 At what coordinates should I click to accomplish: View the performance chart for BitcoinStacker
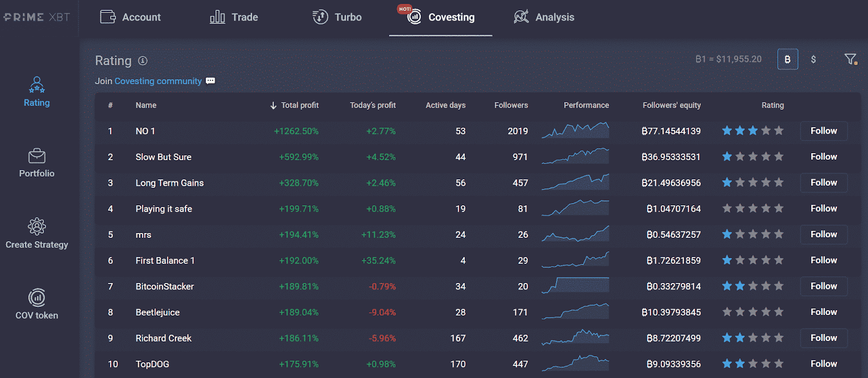[575, 286]
